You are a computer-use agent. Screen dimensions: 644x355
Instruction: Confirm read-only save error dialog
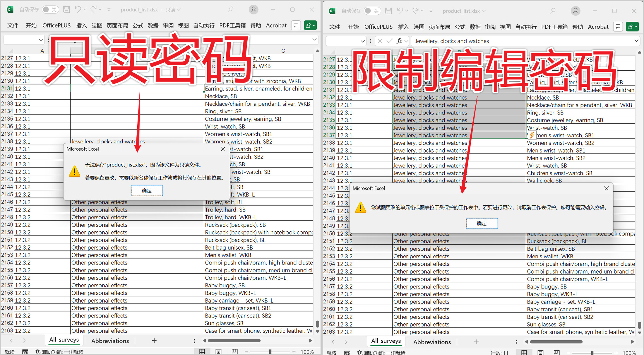147,191
